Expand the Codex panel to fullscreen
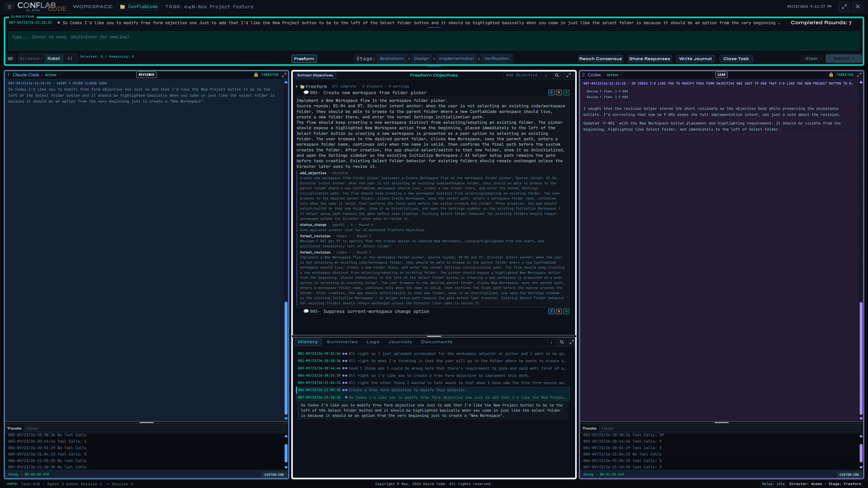Image resolution: width=868 pixels, height=488 pixels. click(859, 75)
